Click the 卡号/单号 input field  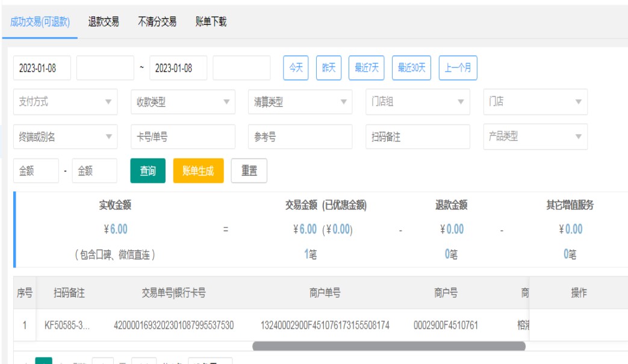(182, 137)
